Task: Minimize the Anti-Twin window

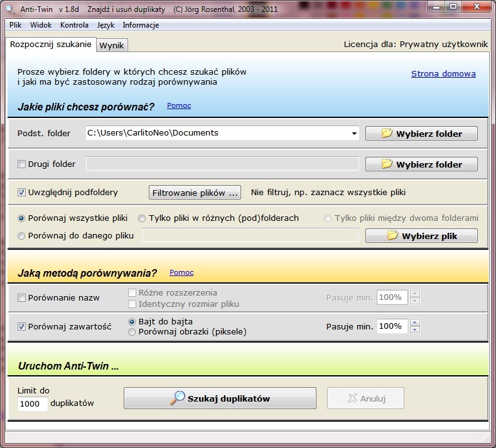Action: click(436, 7)
